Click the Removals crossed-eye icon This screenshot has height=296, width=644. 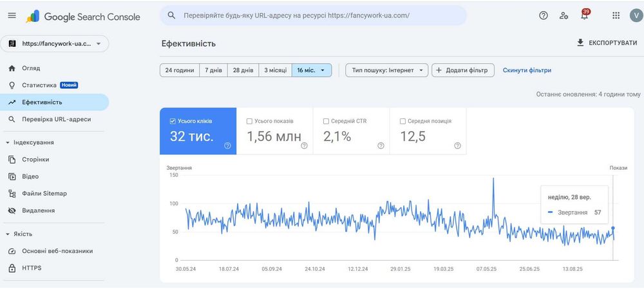[12, 210]
